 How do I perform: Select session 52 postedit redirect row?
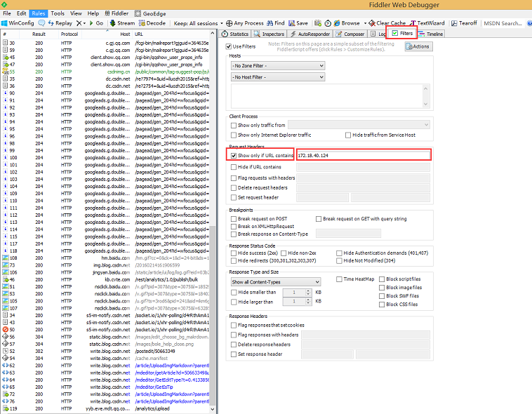pos(105,352)
